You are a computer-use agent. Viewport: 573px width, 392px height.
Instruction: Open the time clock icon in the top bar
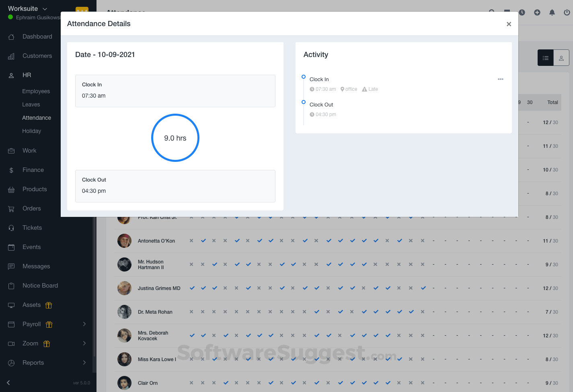(x=522, y=12)
